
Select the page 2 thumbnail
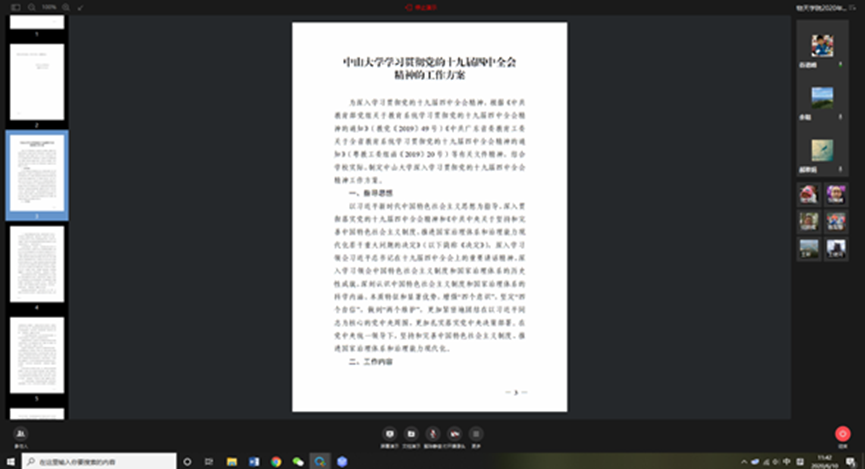[x=37, y=83]
